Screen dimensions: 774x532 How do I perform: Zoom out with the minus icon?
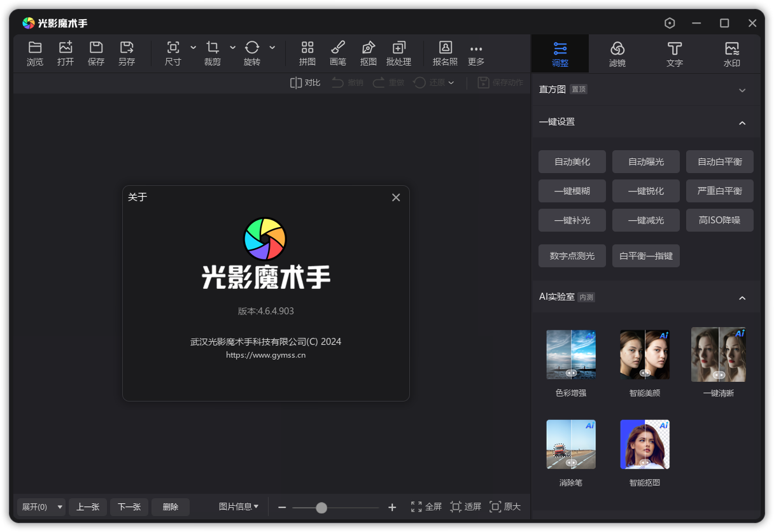[282, 507]
